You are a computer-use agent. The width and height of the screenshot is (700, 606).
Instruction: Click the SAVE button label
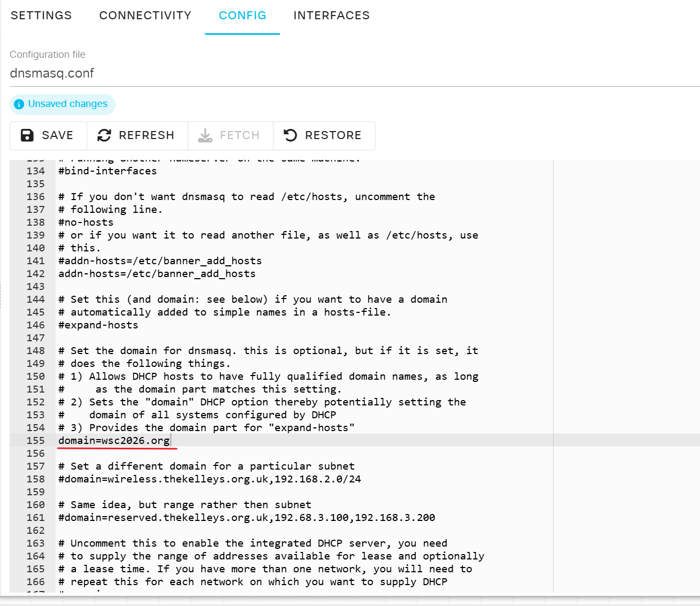58,135
